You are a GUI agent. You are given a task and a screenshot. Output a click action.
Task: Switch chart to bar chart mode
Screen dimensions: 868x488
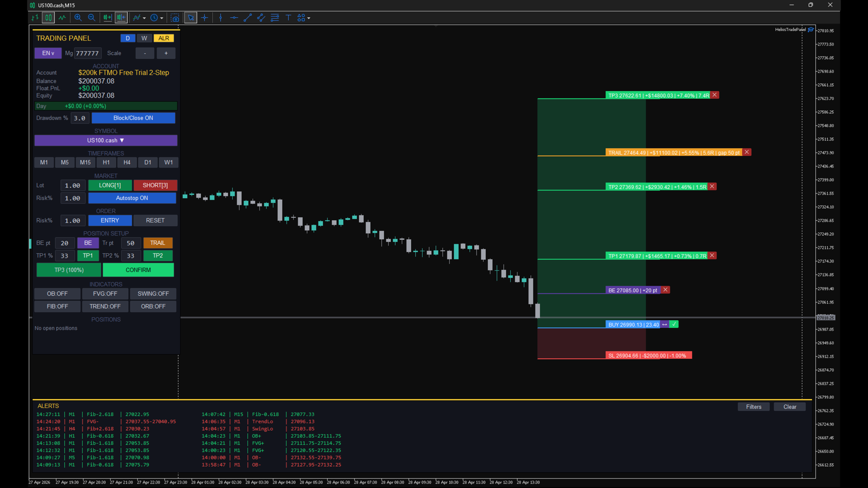click(x=35, y=18)
